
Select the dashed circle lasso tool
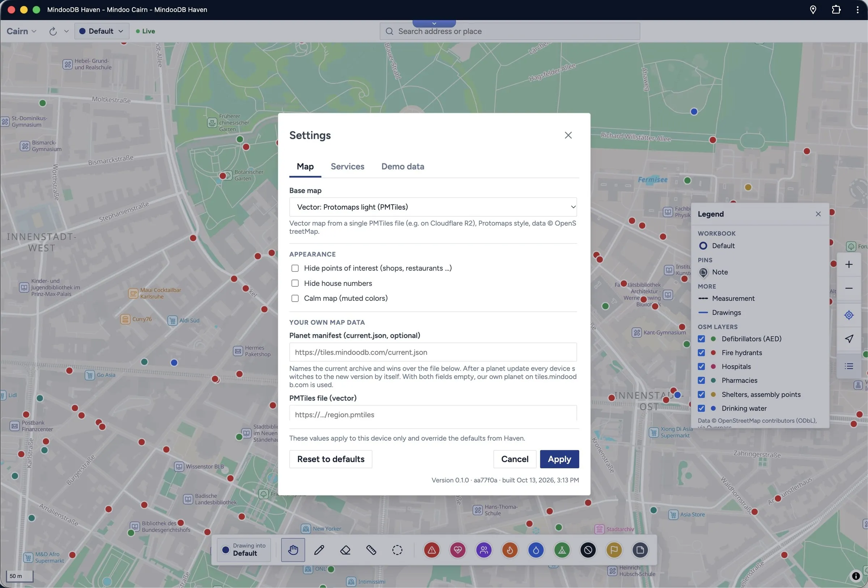(x=397, y=550)
